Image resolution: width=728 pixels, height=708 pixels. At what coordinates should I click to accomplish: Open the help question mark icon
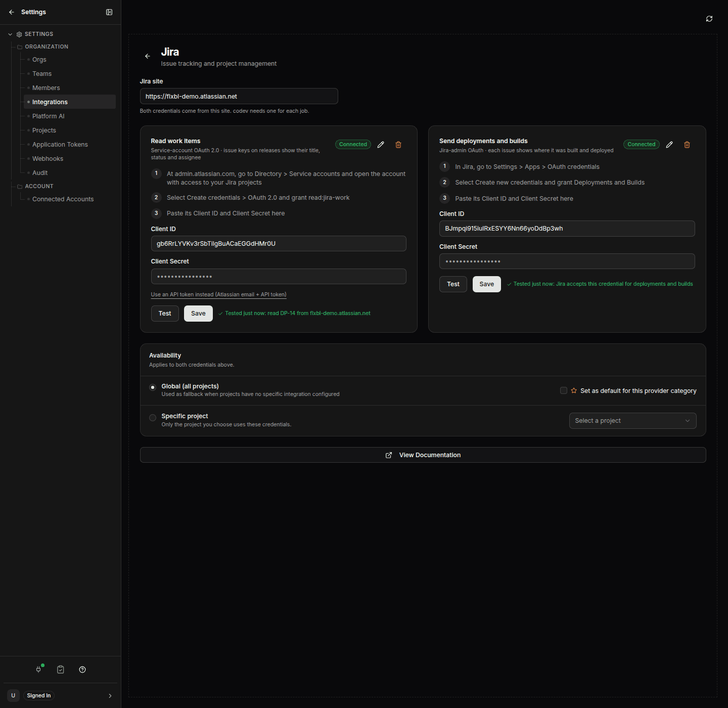click(82, 670)
